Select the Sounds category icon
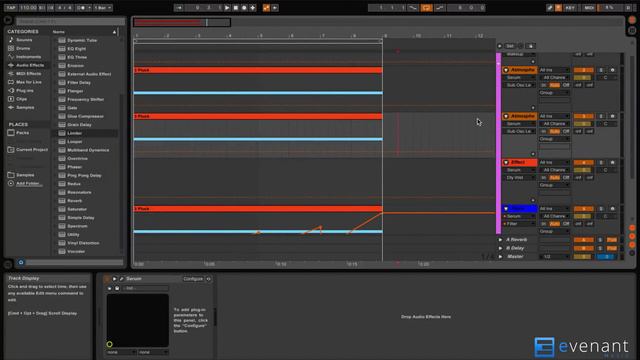The width and height of the screenshot is (640, 360). pyautogui.click(x=11, y=40)
